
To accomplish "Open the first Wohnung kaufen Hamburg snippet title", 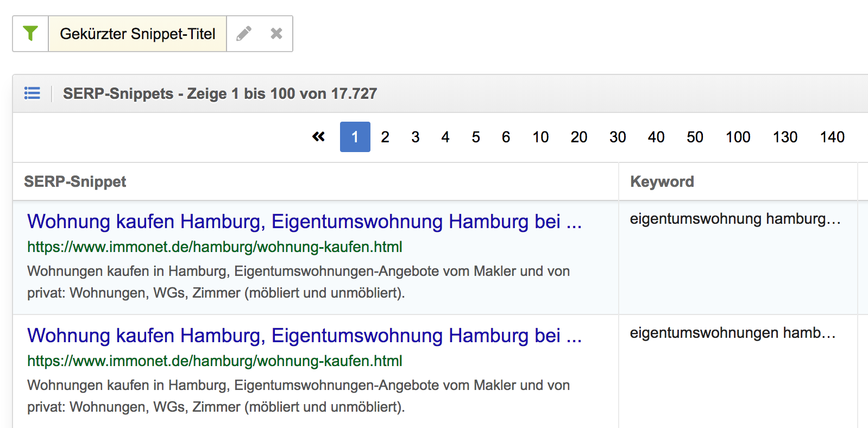I will 304,222.
